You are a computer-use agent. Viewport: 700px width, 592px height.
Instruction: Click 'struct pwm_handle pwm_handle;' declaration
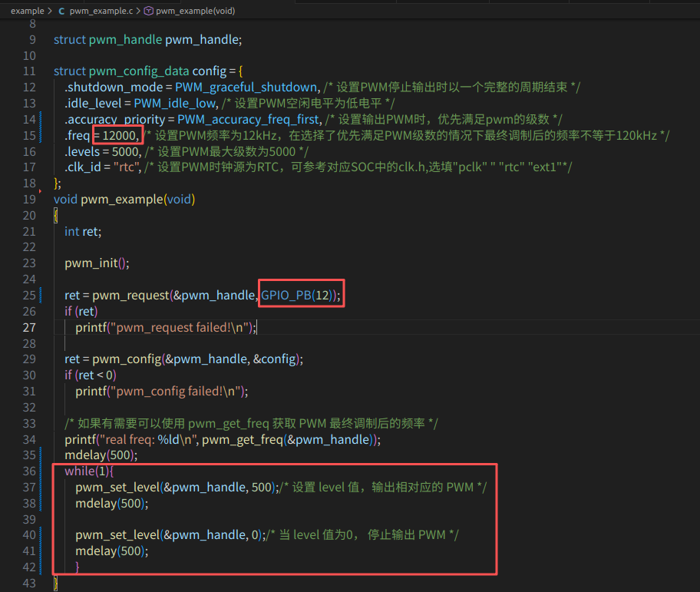click(148, 39)
